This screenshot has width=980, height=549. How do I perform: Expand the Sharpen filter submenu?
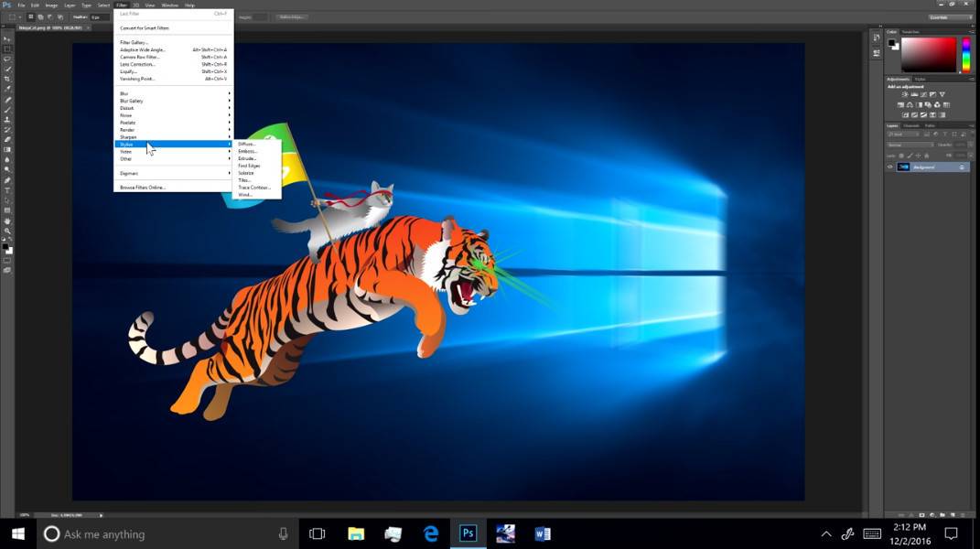click(x=174, y=137)
